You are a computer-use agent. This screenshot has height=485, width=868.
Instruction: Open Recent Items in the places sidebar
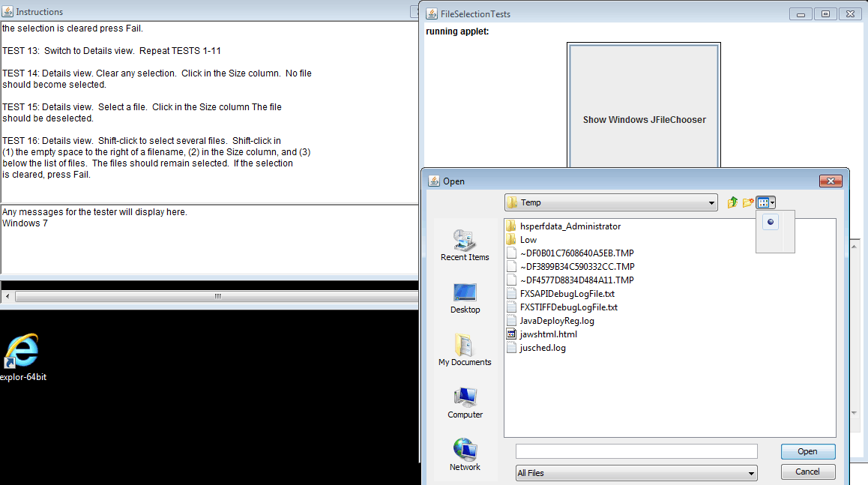tap(465, 246)
